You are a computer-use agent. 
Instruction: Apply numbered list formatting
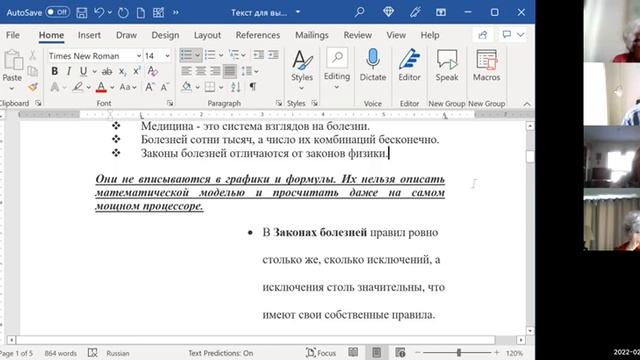pyautogui.click(x=210, y=55)
